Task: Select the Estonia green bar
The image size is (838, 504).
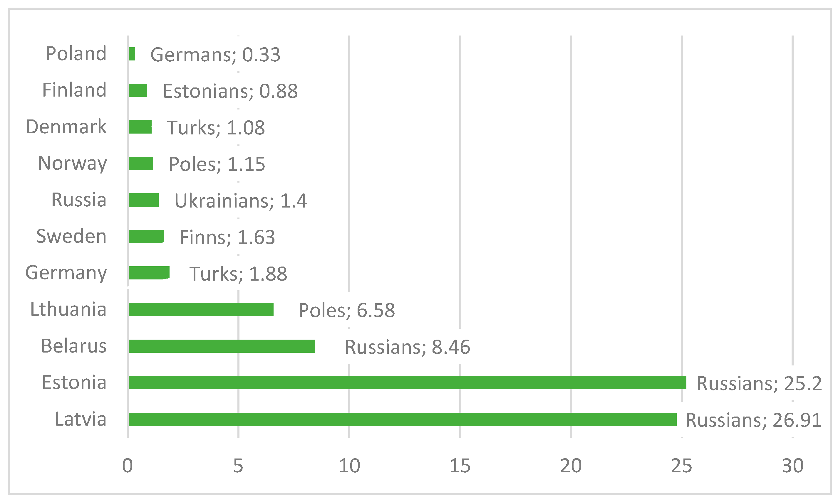Action: pos(407,382)
